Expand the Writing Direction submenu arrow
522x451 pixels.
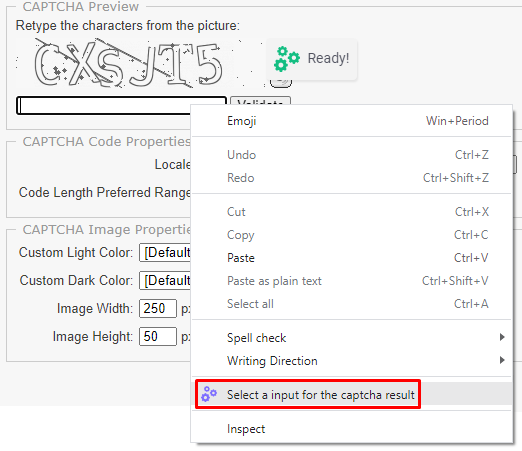pos(502,360)
